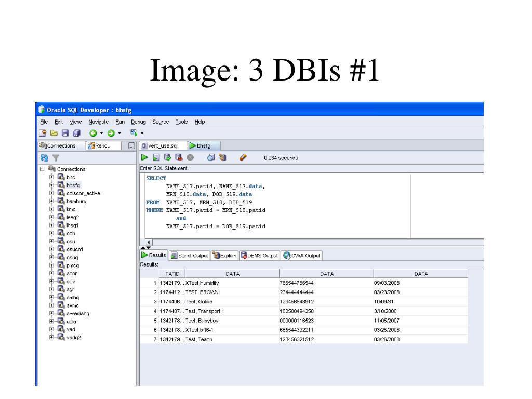This screenshot has height=399, width=532.
Task: Switch to the Reports panel tab
Action: 103,146
